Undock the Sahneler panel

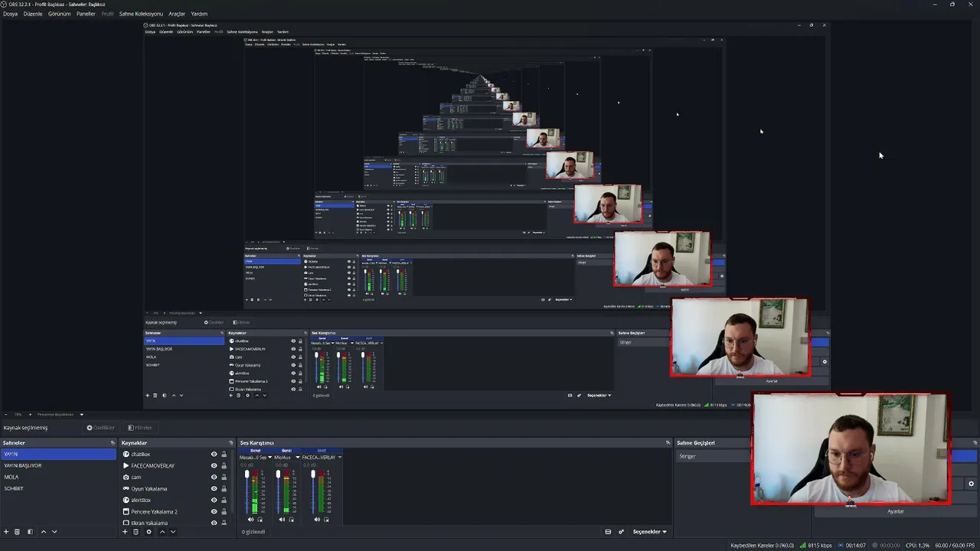click(x=113, y=443)
